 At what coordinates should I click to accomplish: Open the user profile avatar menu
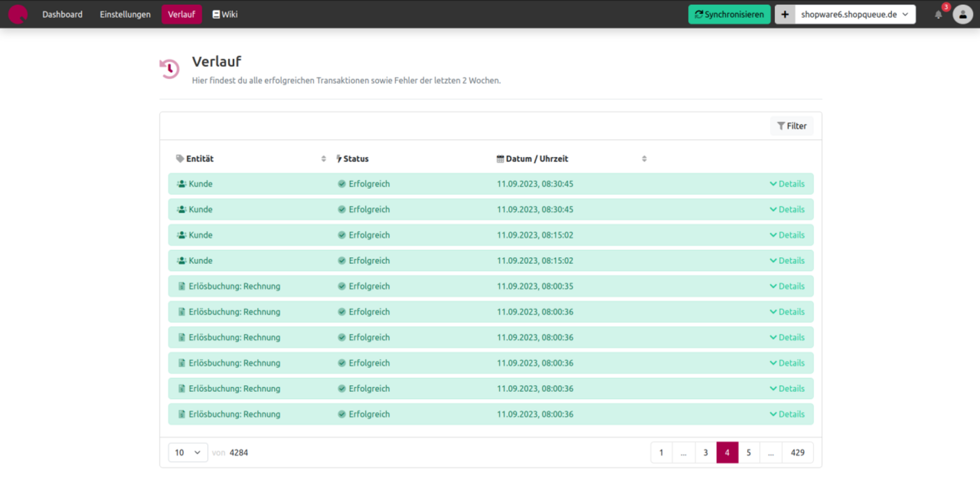(963, 15)
